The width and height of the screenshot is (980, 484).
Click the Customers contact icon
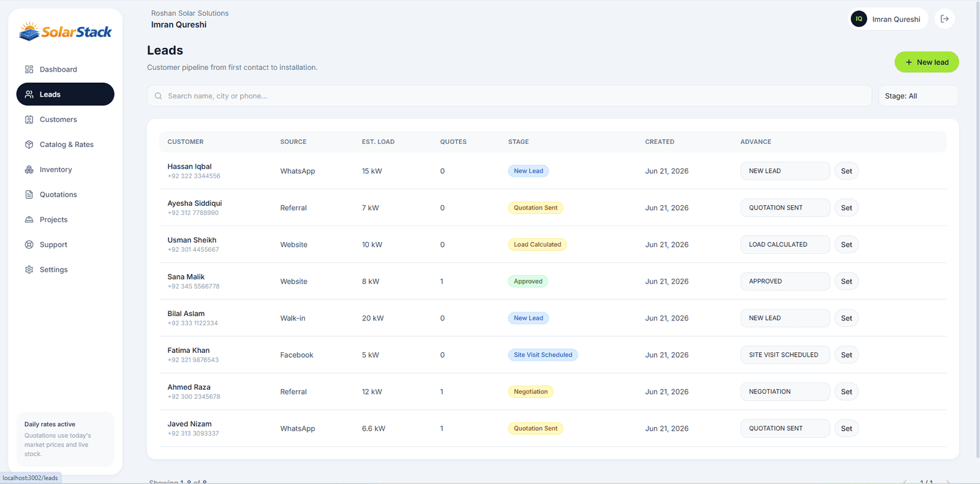point(29,119)
